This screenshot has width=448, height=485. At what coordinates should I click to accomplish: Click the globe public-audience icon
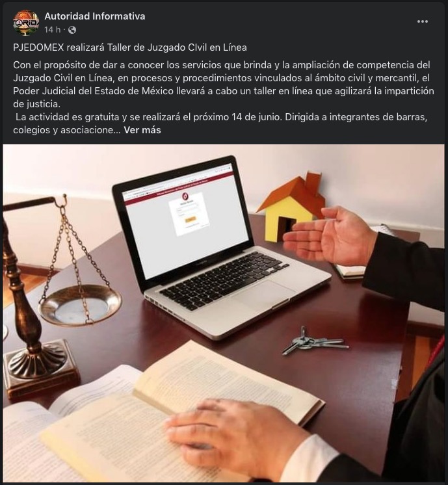[x=72, y=30]
